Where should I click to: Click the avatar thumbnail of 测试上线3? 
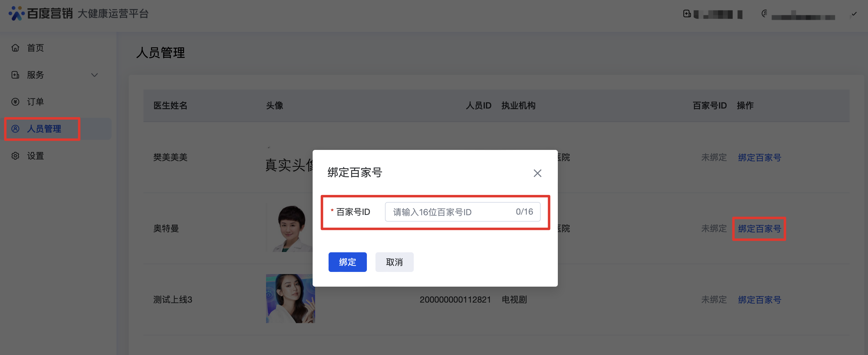pyautogui.click(x=290, y=298)
